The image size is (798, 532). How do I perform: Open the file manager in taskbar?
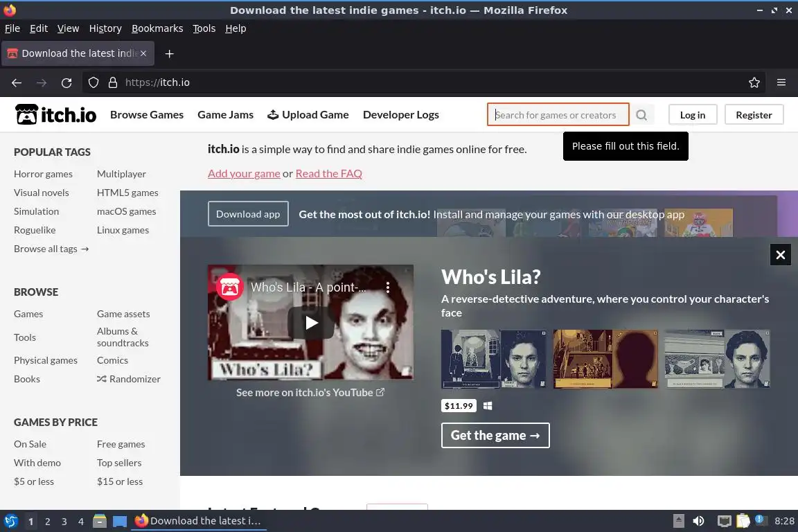[100, 521]
